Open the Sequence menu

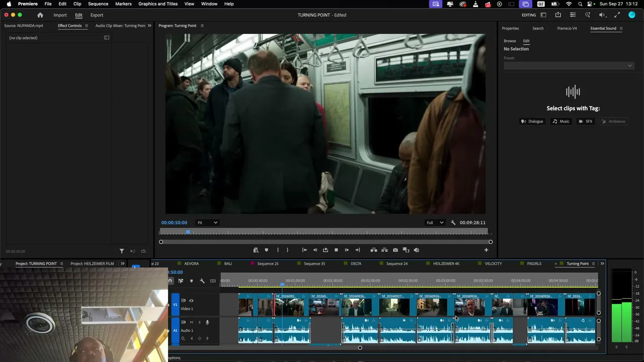tap(98, 4)
